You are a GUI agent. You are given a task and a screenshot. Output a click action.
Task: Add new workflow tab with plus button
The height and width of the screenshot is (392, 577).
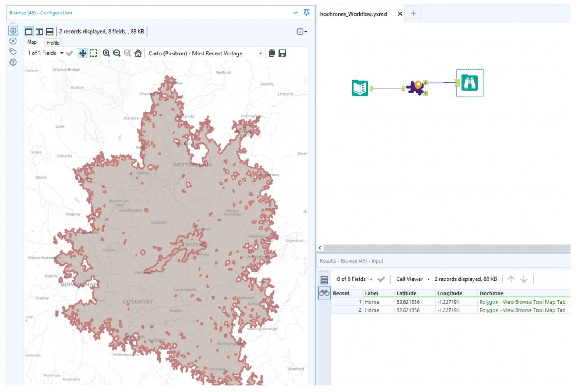coord(413,13)
